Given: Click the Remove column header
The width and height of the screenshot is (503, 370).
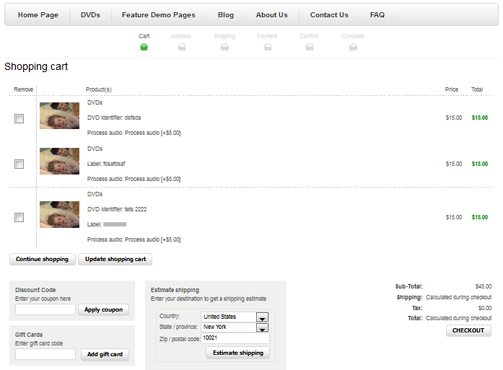Looking at the screenshot, I should coord(23,89).
